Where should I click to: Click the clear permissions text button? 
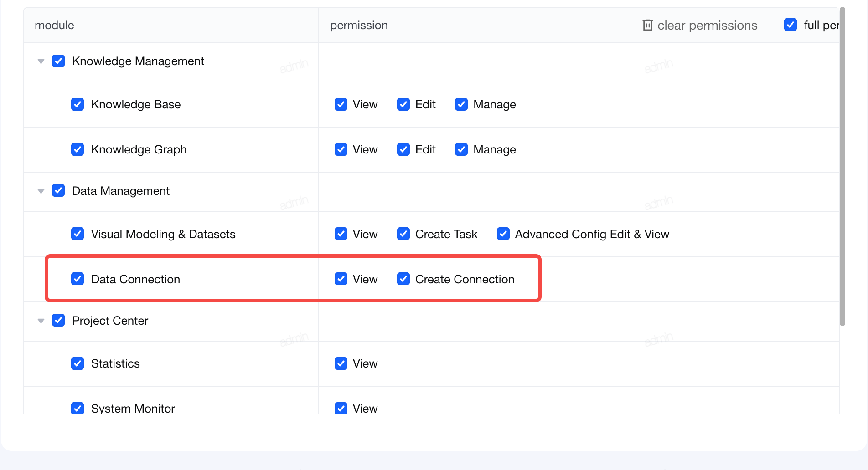click(x=708, y=26)
